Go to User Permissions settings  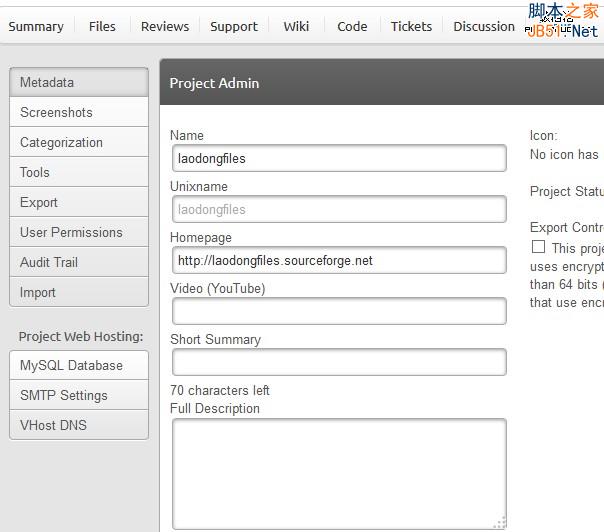click(79, 232)
